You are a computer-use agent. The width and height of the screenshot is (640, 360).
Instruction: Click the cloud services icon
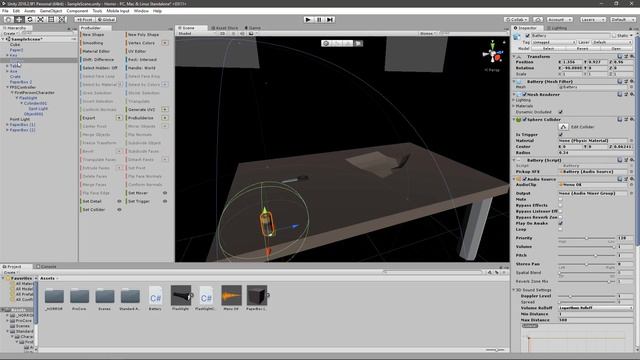tap(538, 19)
